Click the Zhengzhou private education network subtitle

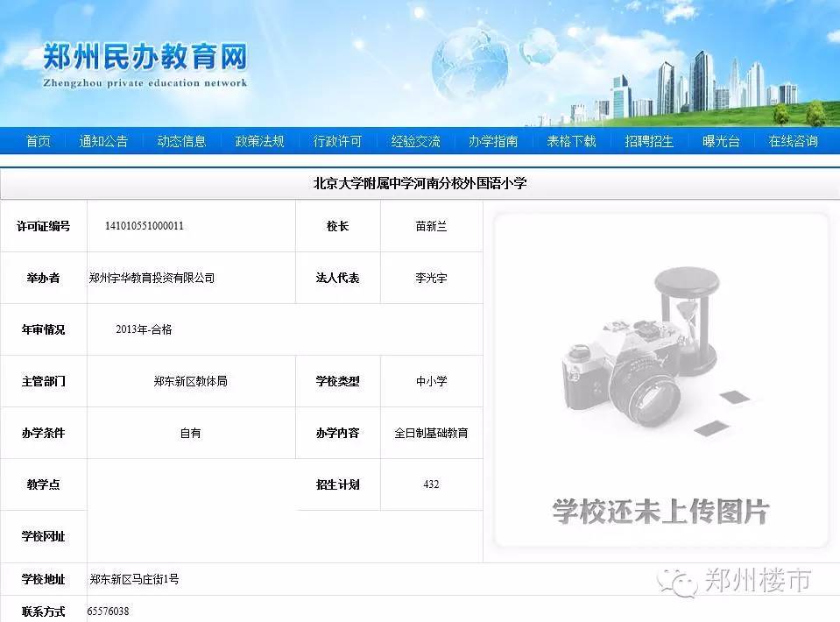(145, 83)
